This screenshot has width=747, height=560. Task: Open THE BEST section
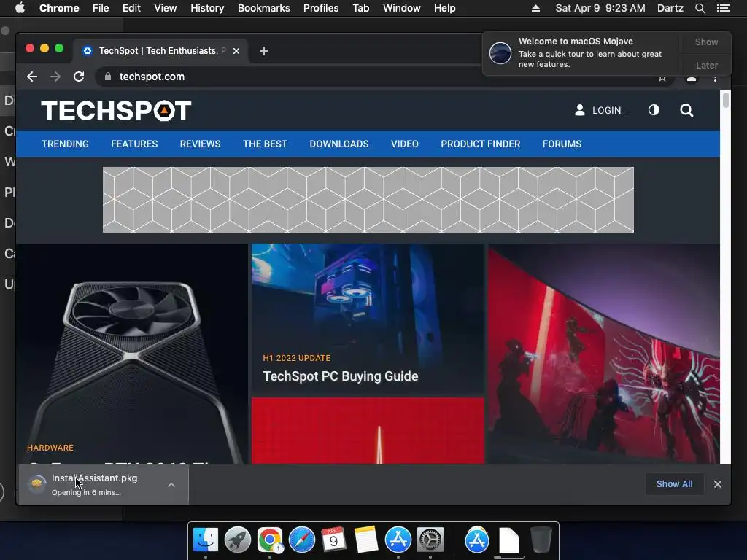265,144
